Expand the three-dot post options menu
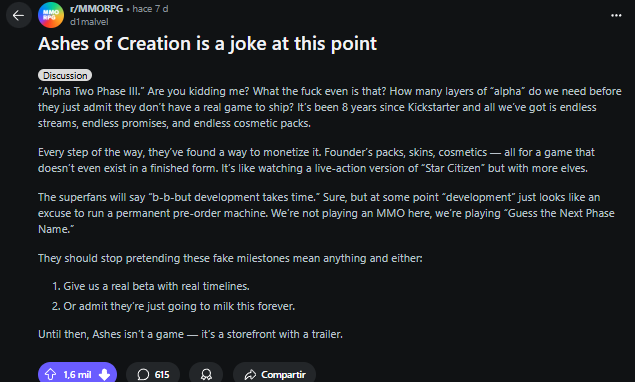The image size is (635, 382). click(616, 15)
